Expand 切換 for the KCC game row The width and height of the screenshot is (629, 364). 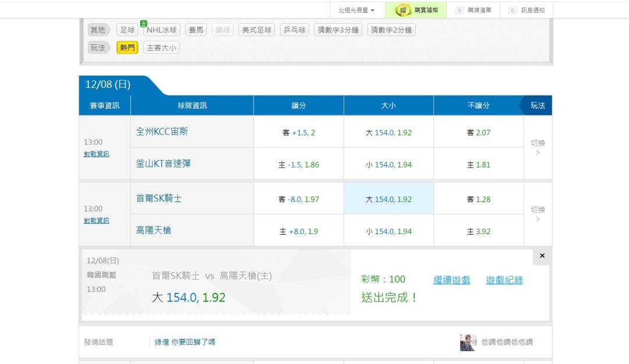[x=538, y=147]
